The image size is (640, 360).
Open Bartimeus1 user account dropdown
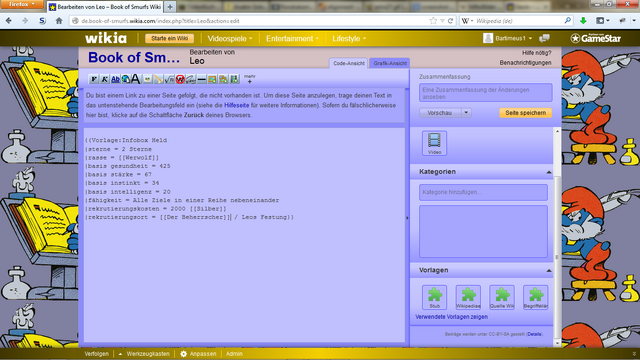tap(514, 38)
